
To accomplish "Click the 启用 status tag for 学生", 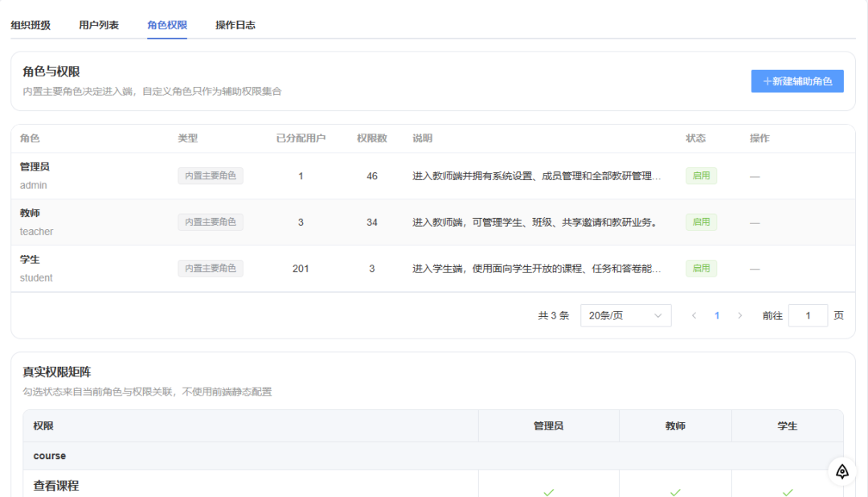I will pos(702,268).
